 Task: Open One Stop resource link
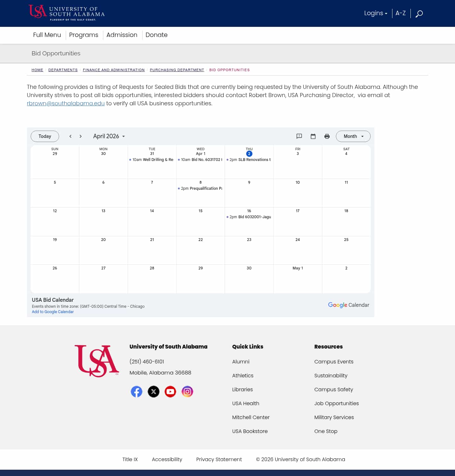(326, 431)
